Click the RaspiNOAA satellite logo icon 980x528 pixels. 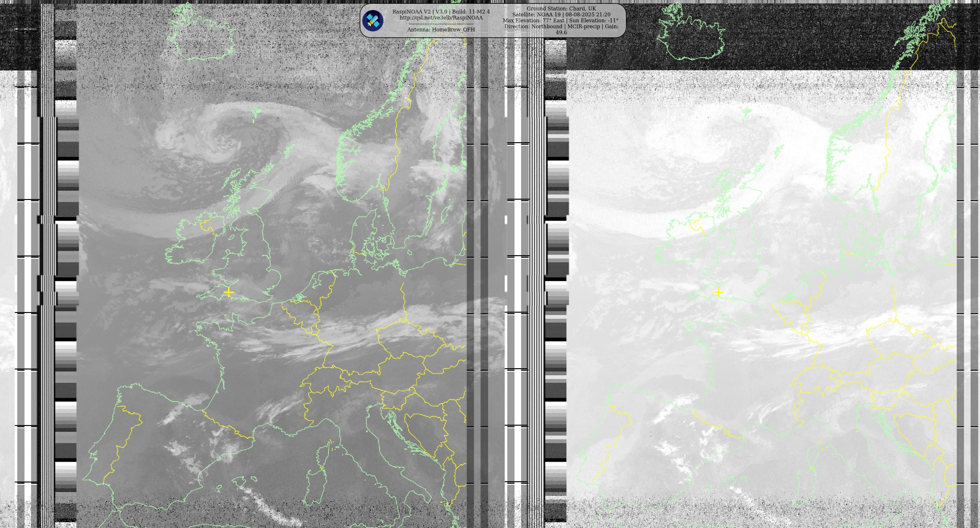coord(373,20)
